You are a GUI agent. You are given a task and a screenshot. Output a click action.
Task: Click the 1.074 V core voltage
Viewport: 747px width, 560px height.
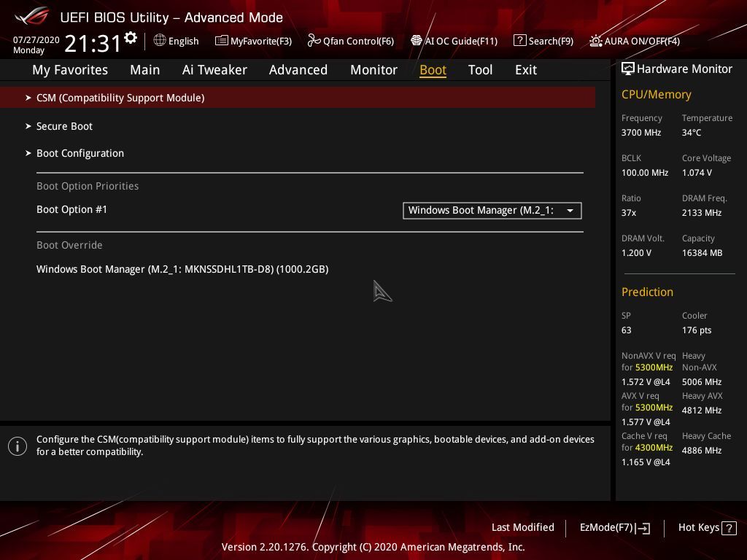click(x=697, y=173)
